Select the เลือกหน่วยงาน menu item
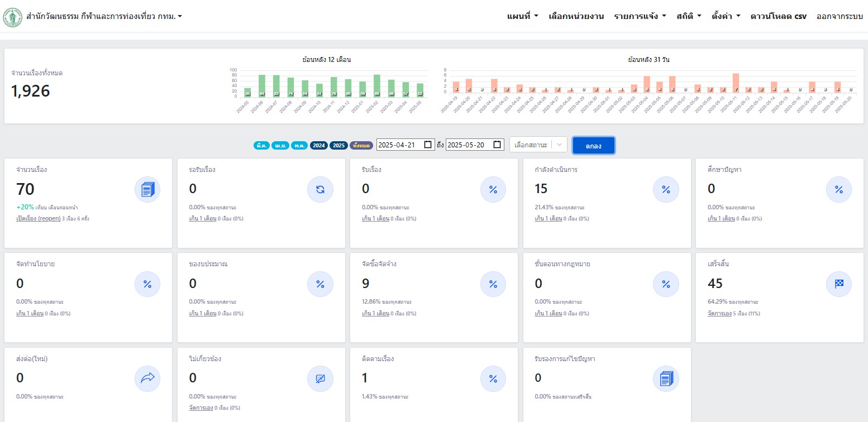 coord(576,17)
